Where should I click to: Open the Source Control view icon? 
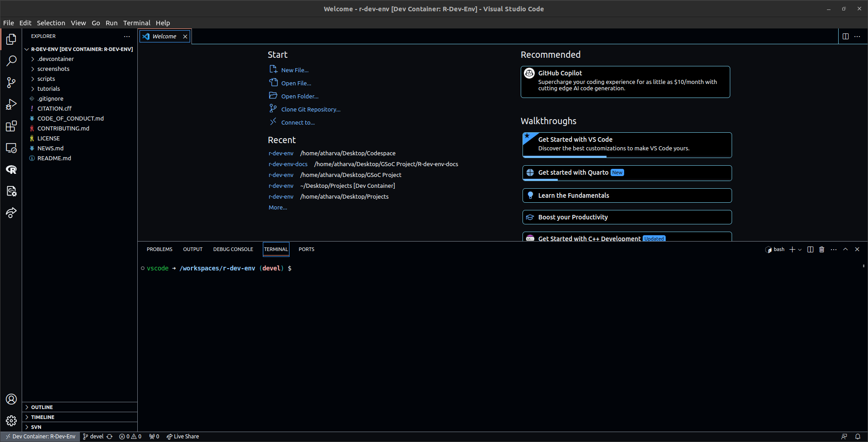[x=11, y=83]
